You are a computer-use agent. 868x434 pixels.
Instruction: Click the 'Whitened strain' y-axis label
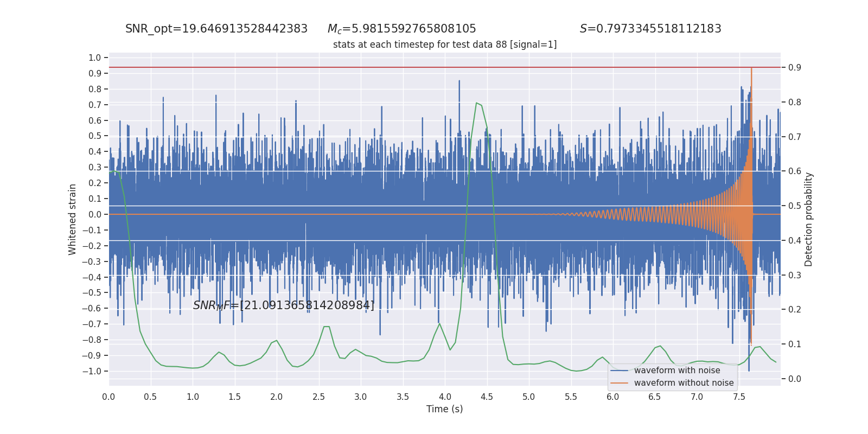72,219
